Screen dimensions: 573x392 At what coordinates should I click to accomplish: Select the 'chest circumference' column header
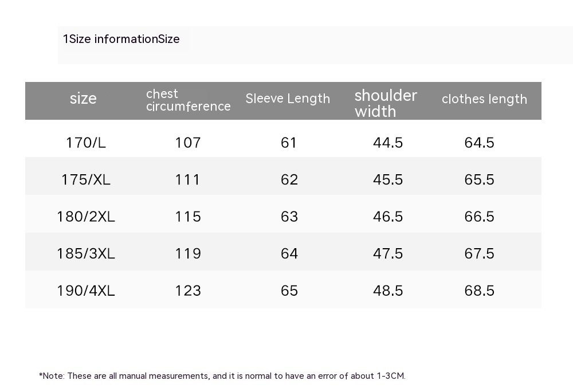[x=188, y=100]
